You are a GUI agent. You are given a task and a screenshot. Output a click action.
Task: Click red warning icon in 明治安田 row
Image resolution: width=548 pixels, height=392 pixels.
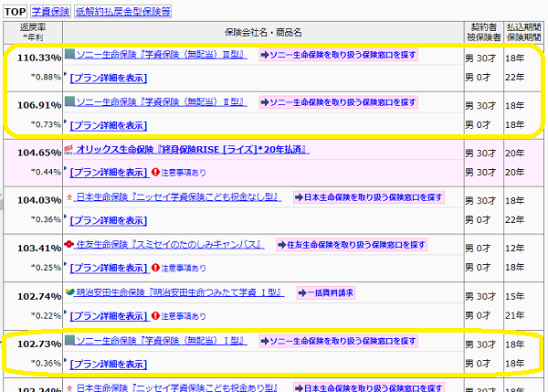(x=155, y=316)
